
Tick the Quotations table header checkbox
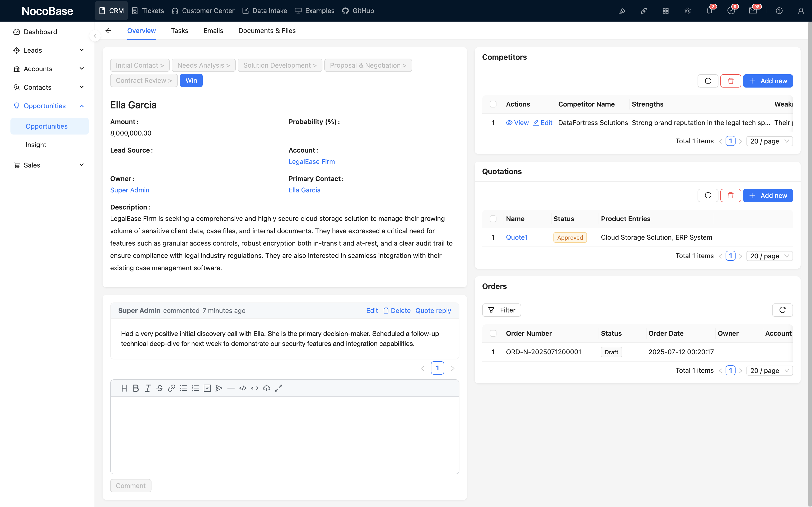tap(493, 219)
